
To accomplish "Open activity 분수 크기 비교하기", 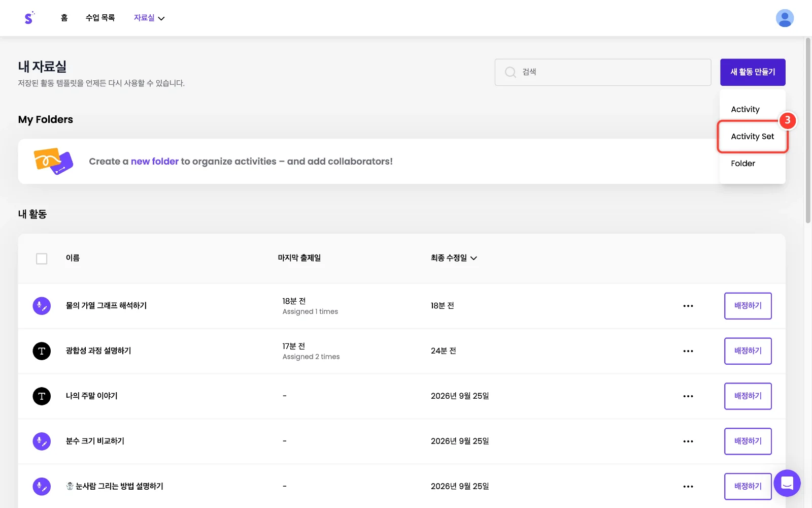I will click(95, 441).
